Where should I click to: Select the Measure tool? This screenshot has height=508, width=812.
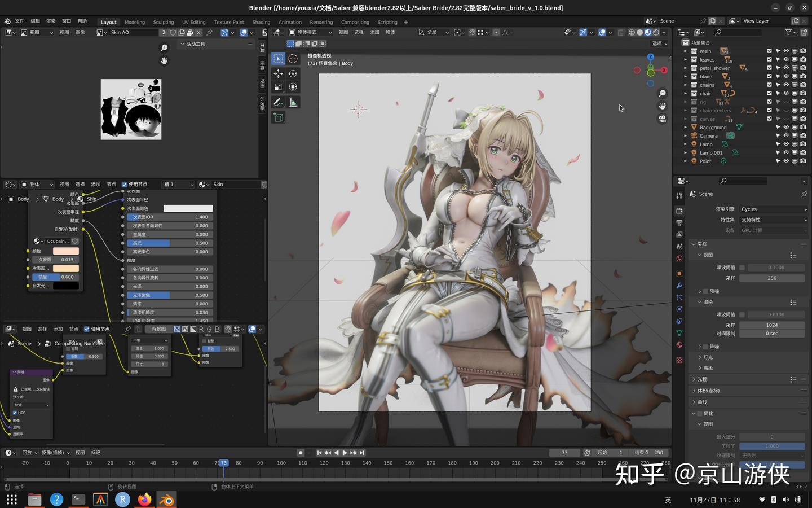tap(293, 102)
